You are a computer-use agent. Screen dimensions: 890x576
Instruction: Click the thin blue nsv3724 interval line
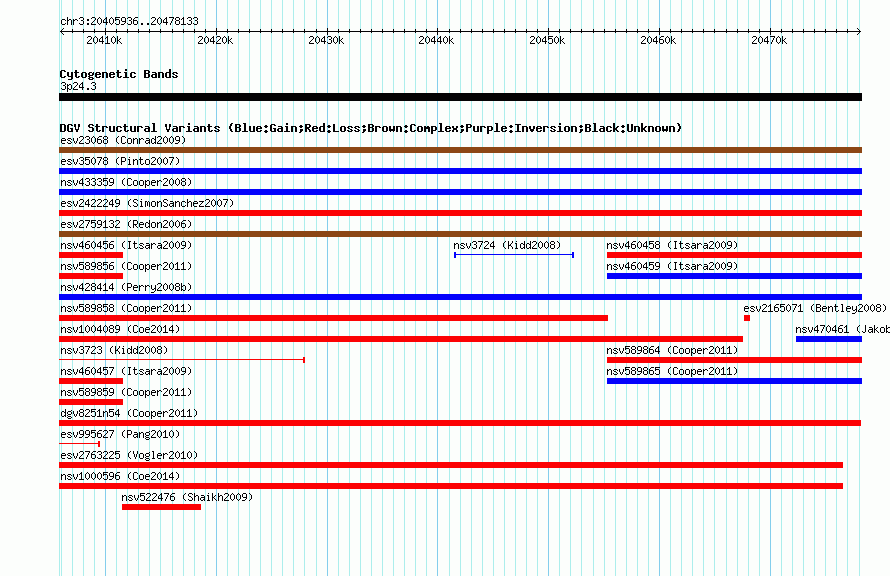point(514,255)
